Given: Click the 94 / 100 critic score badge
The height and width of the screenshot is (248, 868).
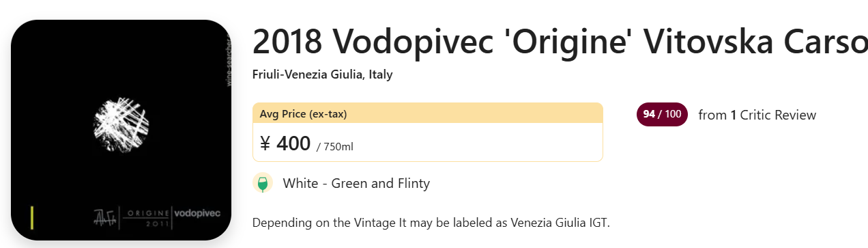Looking at the screenshot, I should 662,114.
